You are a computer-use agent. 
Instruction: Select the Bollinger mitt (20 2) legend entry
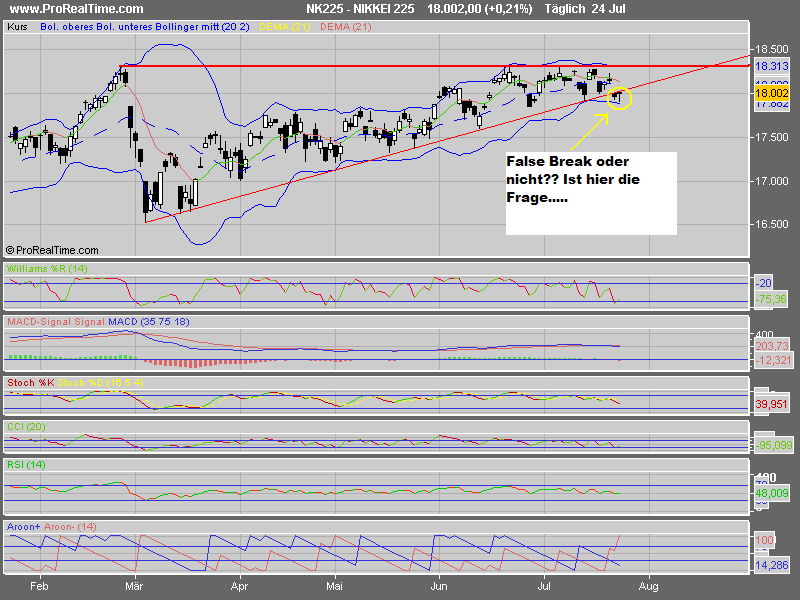[x=202, y=27]
